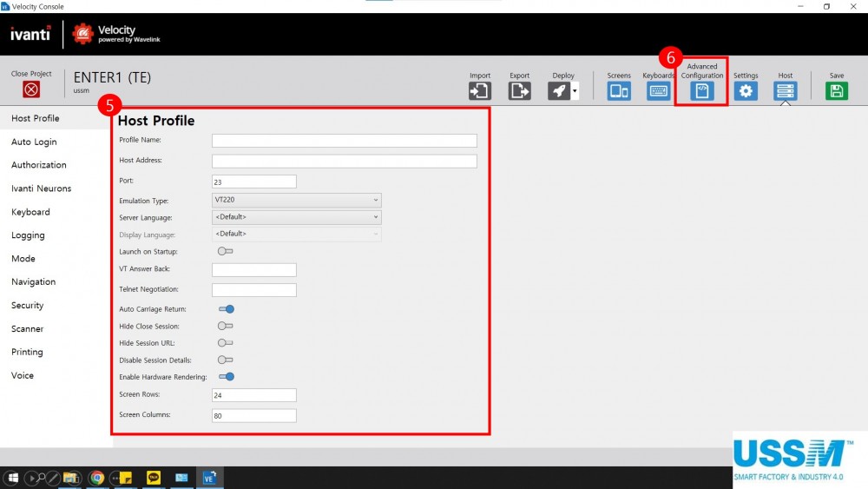
Task: Open KakaoTalk from taskbar
Action: point(154,477)
